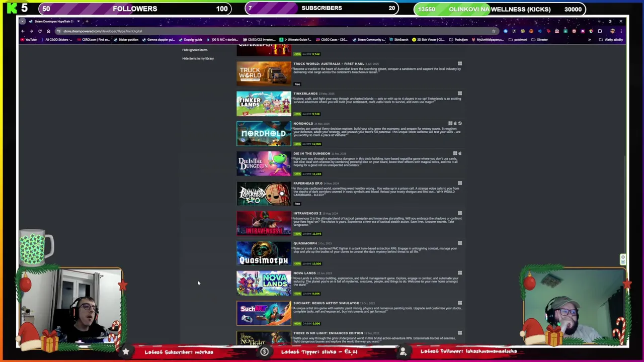Open the CSROI.com bookmark
The height and width of the screenshot is (362, 644).
click(95, 40)
